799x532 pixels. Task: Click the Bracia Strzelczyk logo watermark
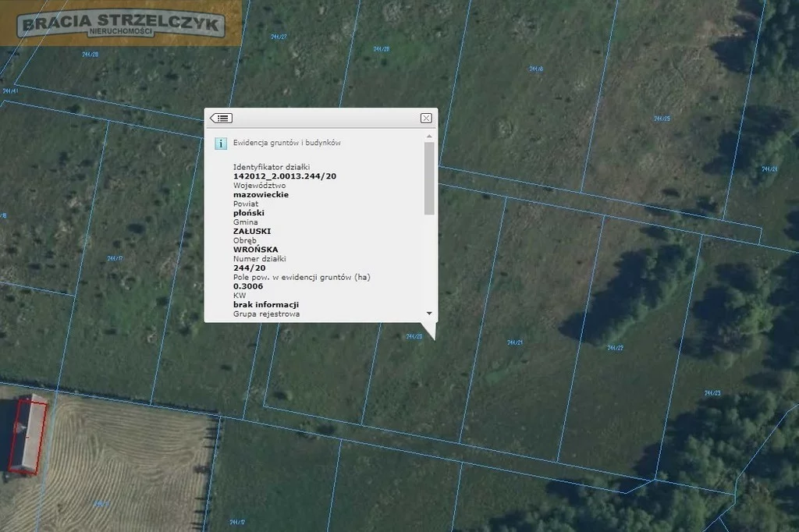[121, 23]
